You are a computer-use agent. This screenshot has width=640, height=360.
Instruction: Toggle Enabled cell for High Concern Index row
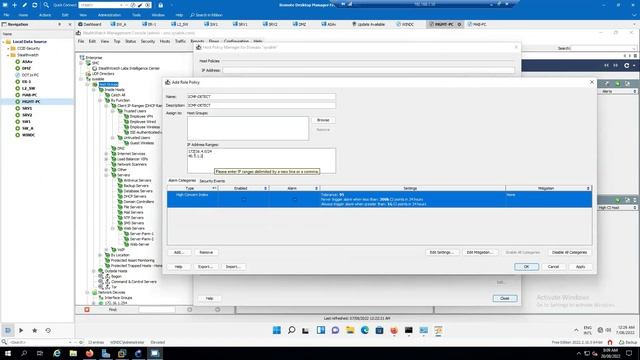click(x=244, y=199)
